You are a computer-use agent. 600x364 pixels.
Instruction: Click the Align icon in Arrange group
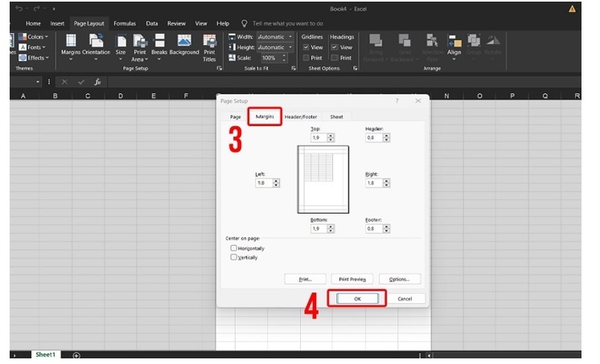click(x=454, y=44)
